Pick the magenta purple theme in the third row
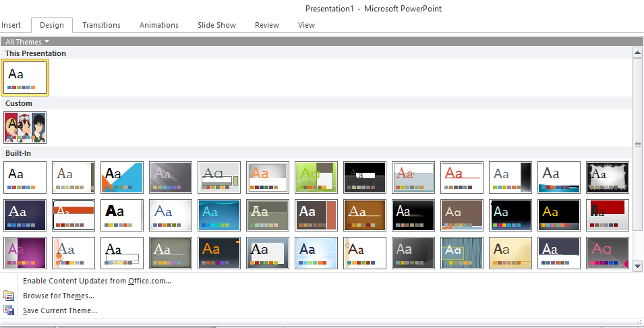The height and width of the screenshot is (328, 644). pos(26,253)
